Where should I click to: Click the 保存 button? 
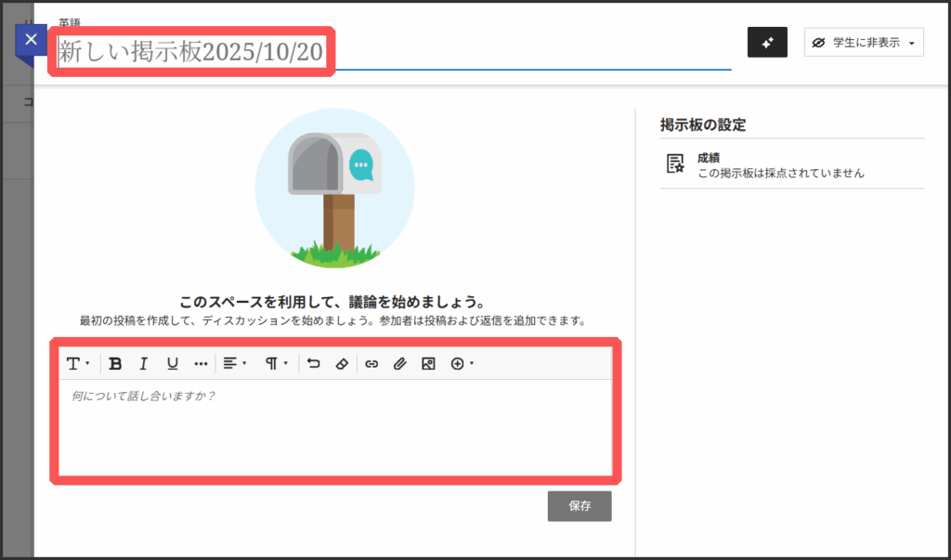580,506
